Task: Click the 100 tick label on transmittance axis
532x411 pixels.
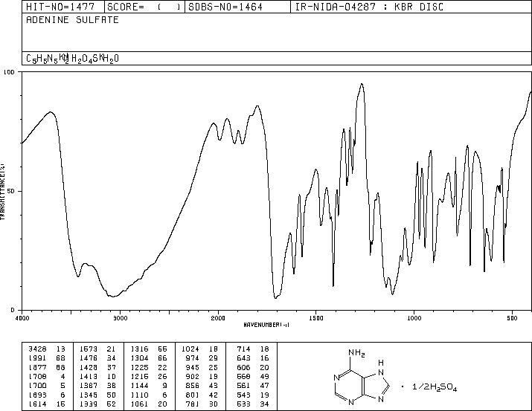Action: (9, 72)
